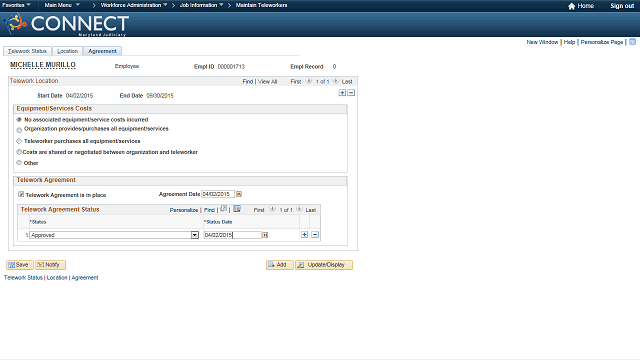640x360 pixels.
Task: Select the Other cost option
Action: click(19, 162)
